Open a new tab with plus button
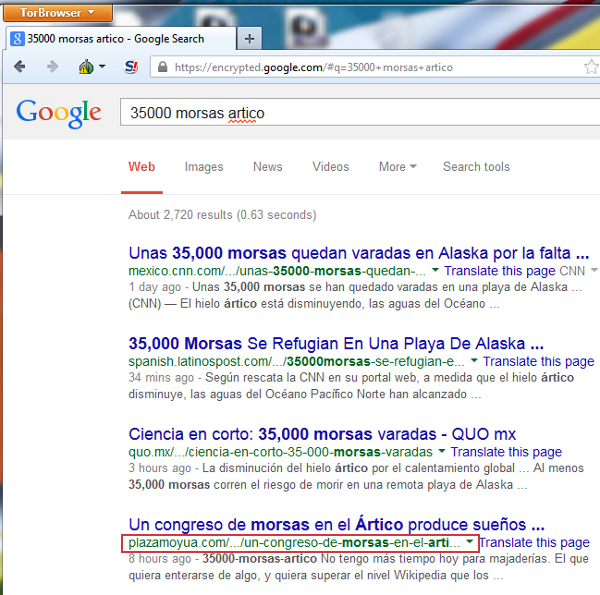Screen dimensions: 600x595 (250, 39)
